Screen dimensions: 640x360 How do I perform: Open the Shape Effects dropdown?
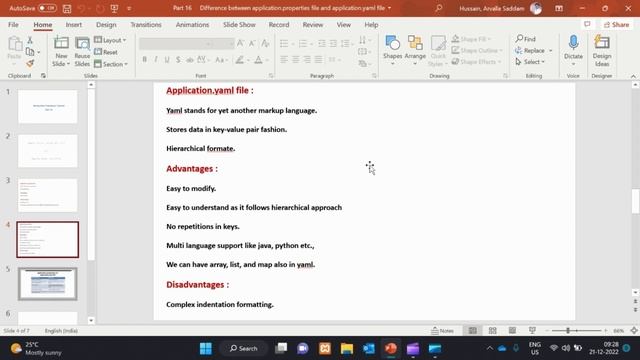click(x=476, y=62)
